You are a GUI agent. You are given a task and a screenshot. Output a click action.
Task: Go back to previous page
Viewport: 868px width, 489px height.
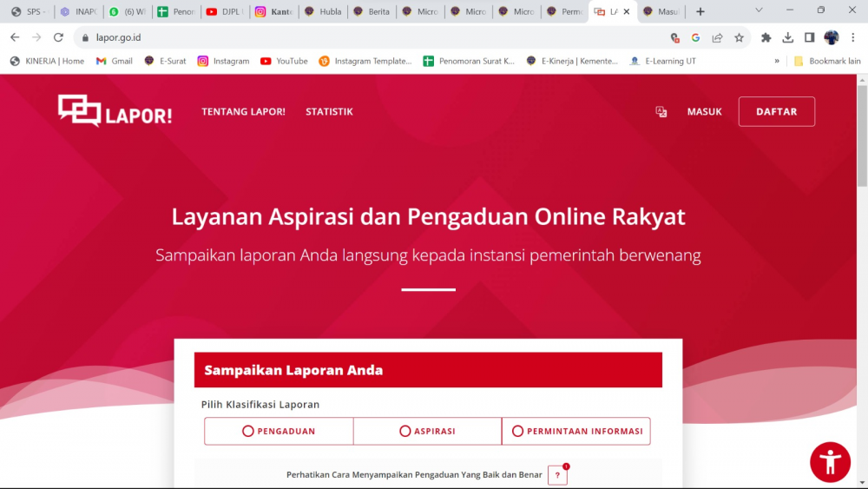pos(15,37)
